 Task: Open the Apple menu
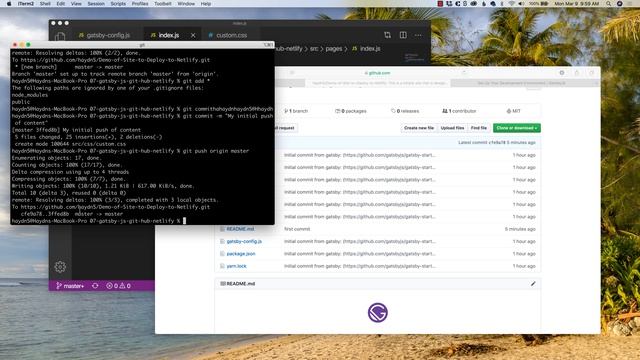(x=9, y=4)
